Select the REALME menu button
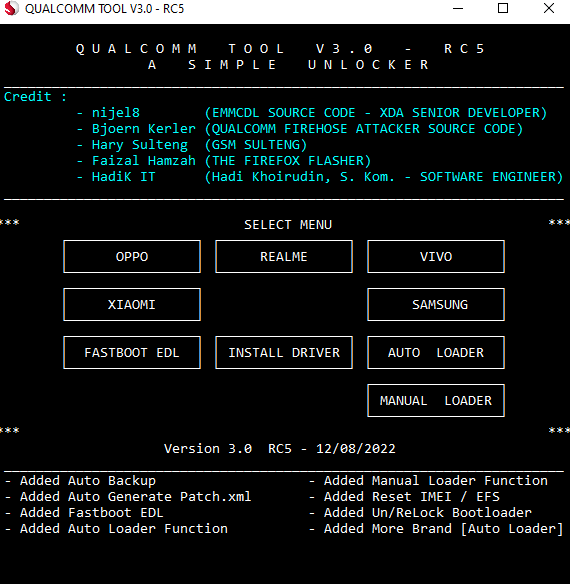This screenshot has width=570, height=584. (284, 257)
